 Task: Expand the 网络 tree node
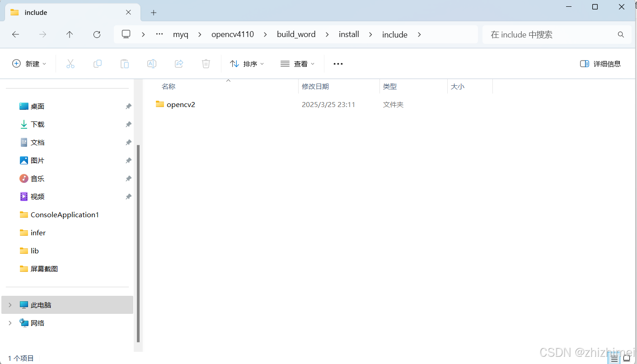click(10, 323)
